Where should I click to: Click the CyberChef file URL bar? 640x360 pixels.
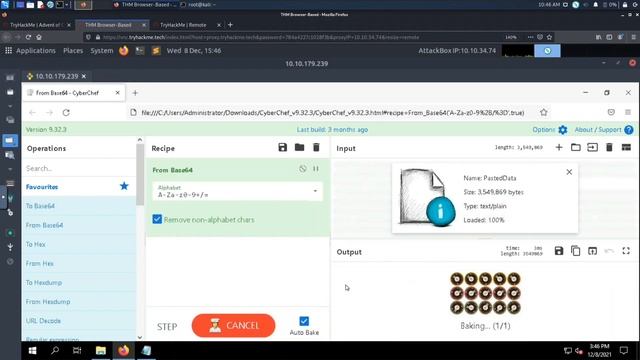pyautogui.click(x=333, y=113)
